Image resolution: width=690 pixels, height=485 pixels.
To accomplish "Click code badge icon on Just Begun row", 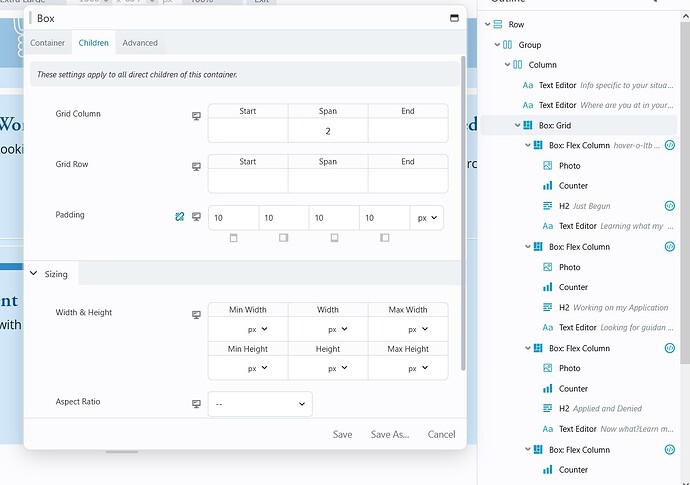I will click(669, 206).
